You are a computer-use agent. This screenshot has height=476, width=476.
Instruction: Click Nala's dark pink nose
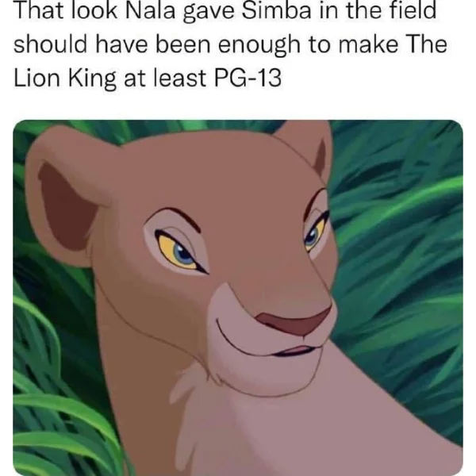pyautogui.click(x=293, y=322)
